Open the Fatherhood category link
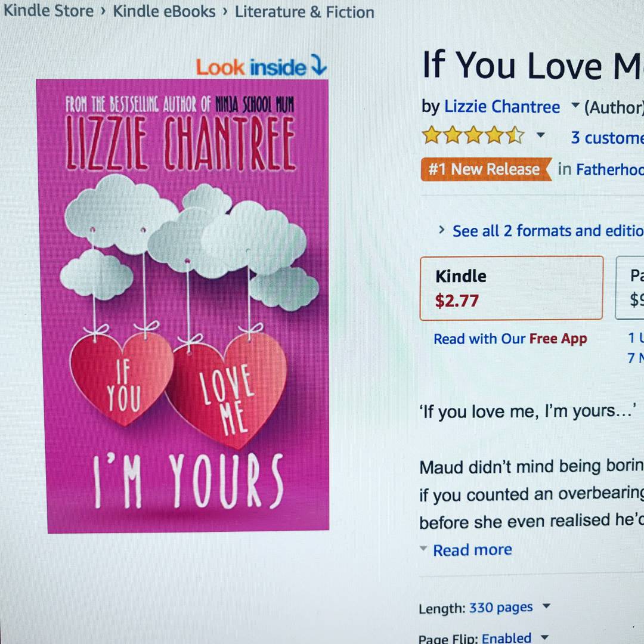Screen dimensions: 644x644 click(610, 169)
